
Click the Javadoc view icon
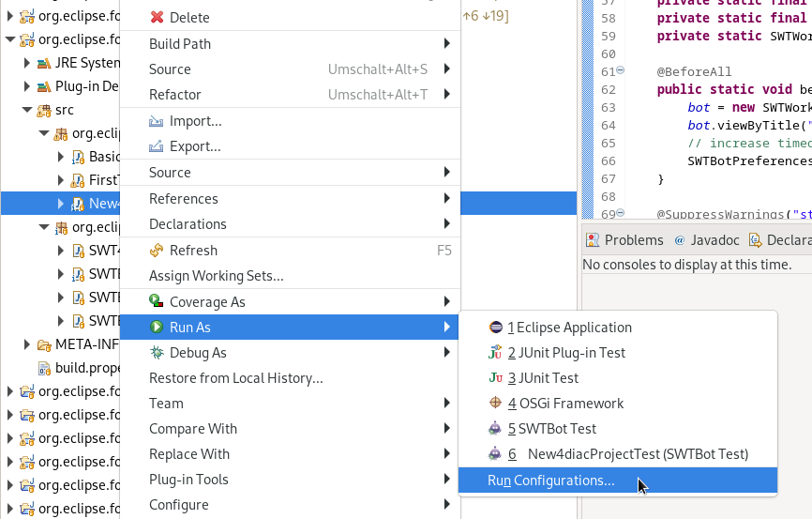680,240
